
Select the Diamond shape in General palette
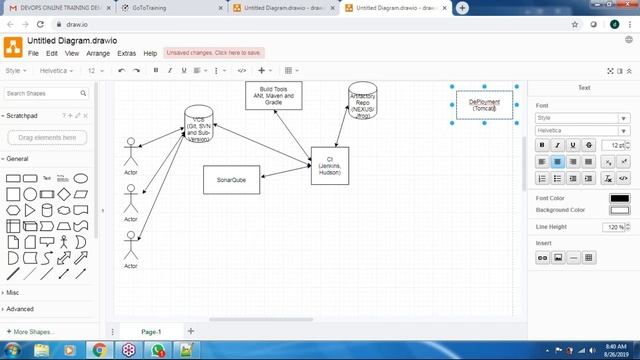click(x=64, y=194)
